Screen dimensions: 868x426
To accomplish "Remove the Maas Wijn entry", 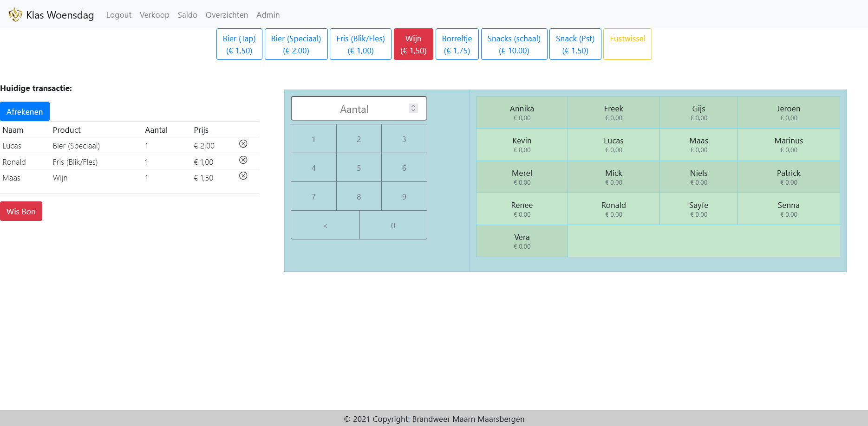I will point(243,176).
